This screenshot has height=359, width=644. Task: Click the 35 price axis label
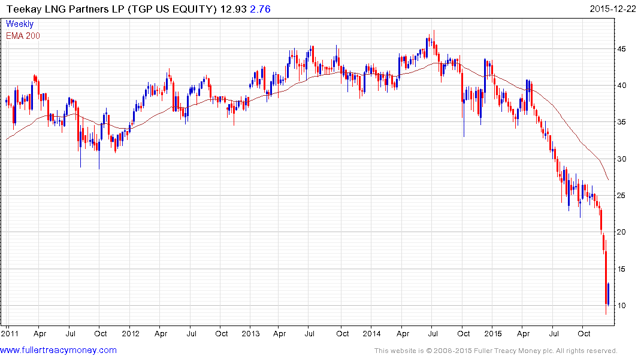point(621,122)
